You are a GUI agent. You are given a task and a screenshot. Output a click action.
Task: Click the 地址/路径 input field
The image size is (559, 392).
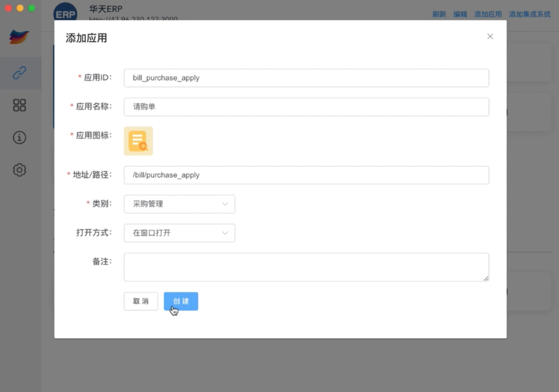[306, 175]
